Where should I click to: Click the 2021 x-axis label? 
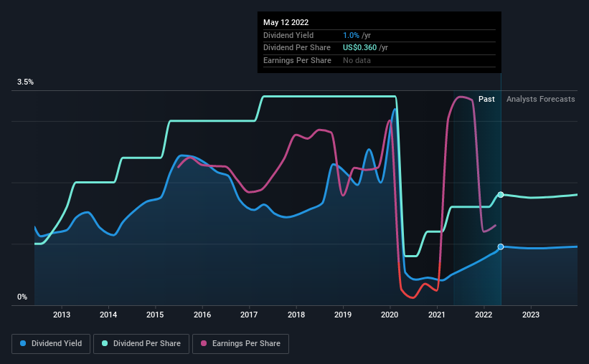(x=437, y=315)
